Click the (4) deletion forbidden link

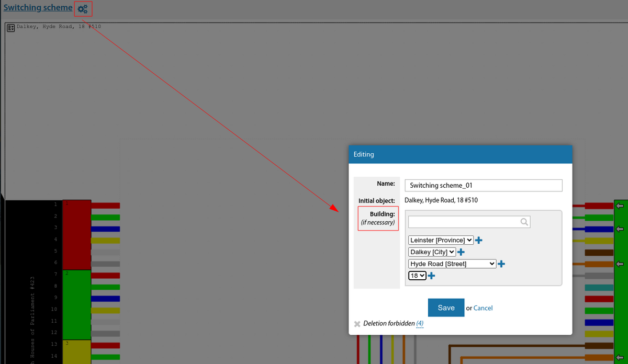420,324
